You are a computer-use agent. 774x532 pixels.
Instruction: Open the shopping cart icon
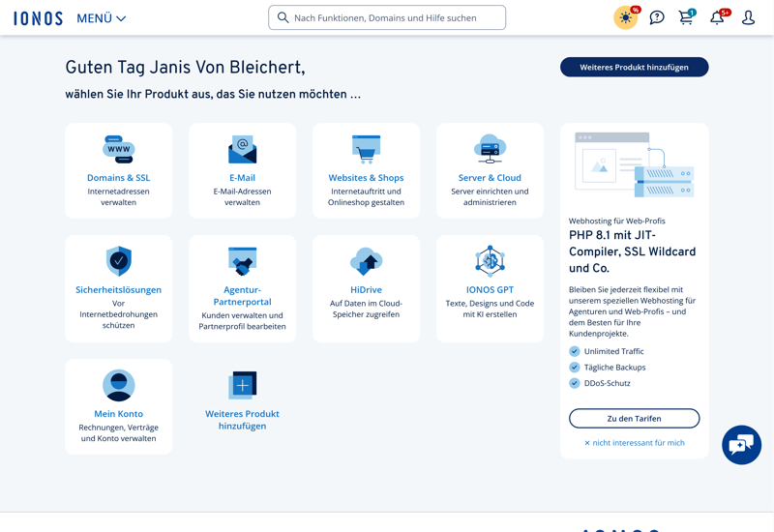tap(686, 17)
